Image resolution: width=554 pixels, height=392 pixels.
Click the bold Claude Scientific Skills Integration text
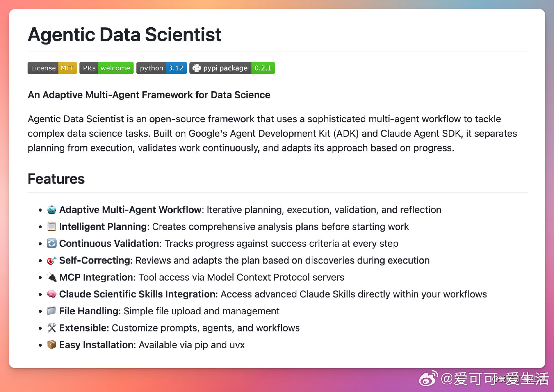[x=138, y=294]
